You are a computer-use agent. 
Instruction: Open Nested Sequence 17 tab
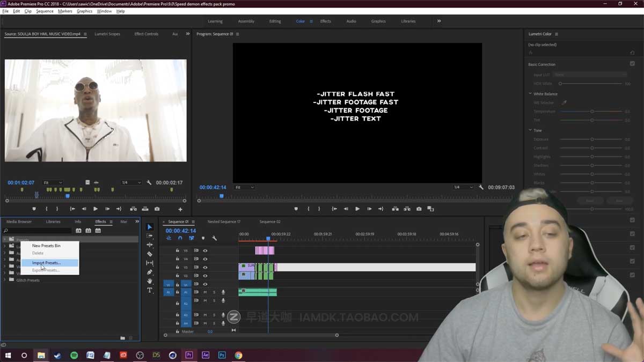coord(224,221)
